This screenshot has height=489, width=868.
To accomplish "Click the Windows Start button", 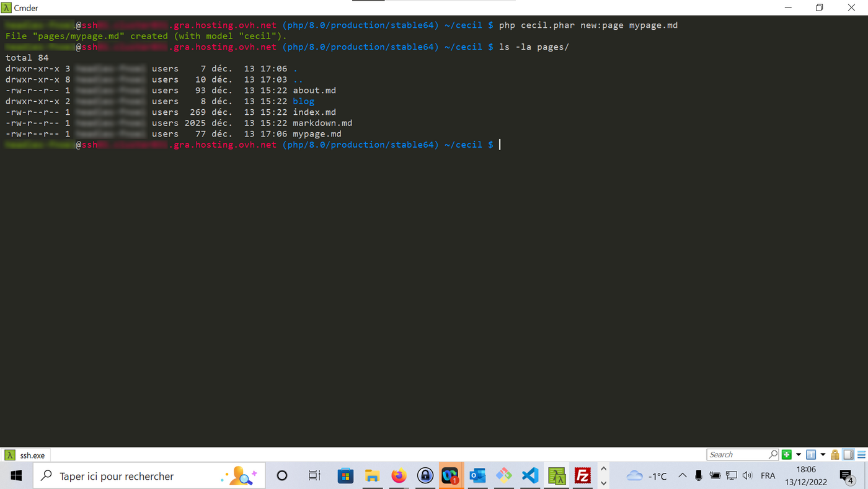I will [16, 476].
